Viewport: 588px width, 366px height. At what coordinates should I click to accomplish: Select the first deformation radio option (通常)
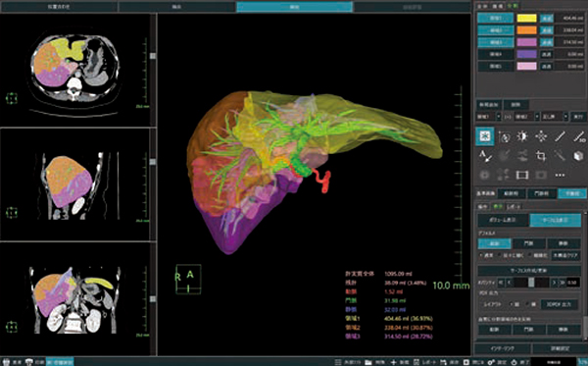(x=481, y=255)
